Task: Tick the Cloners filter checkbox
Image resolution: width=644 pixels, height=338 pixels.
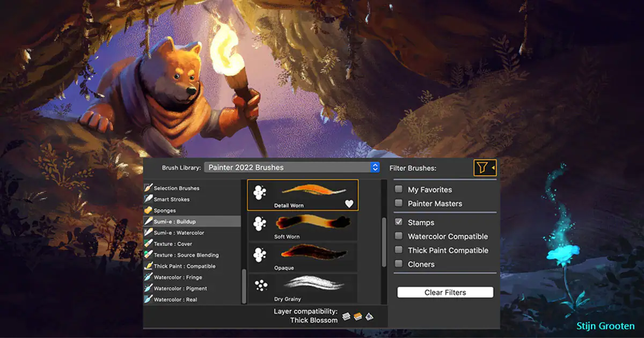Action: (x=399, y=264)
